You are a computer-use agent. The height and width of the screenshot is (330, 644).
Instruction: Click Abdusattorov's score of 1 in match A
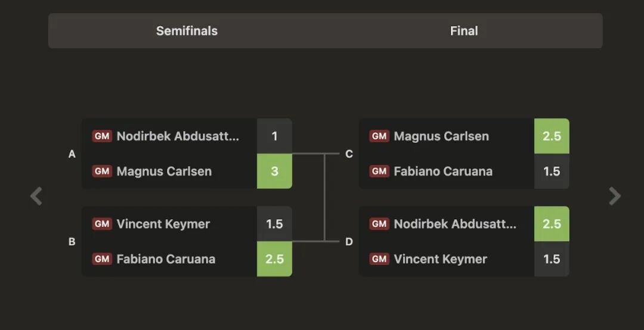coord(274,136)
